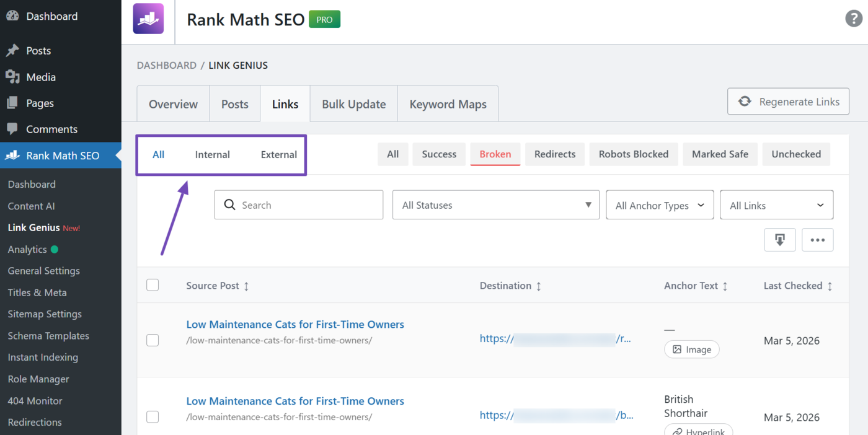Filter by Internal links

pos(213,154)
